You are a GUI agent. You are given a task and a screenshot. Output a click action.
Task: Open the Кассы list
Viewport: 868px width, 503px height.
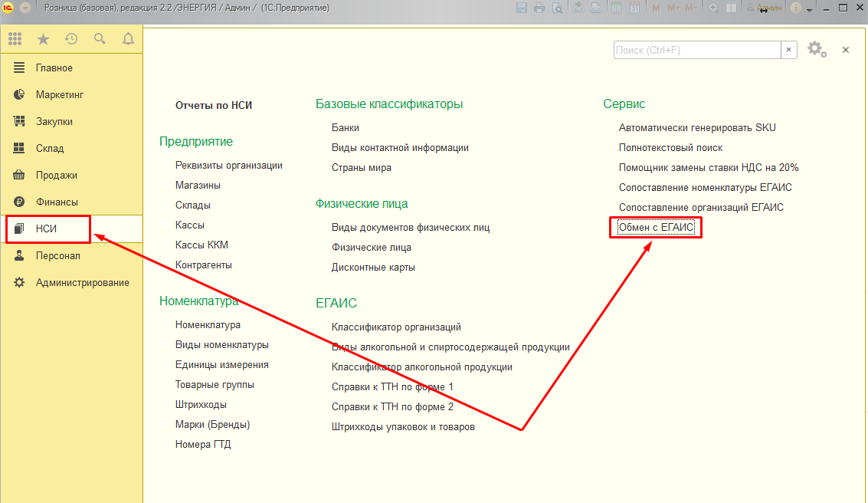(190, 225)
